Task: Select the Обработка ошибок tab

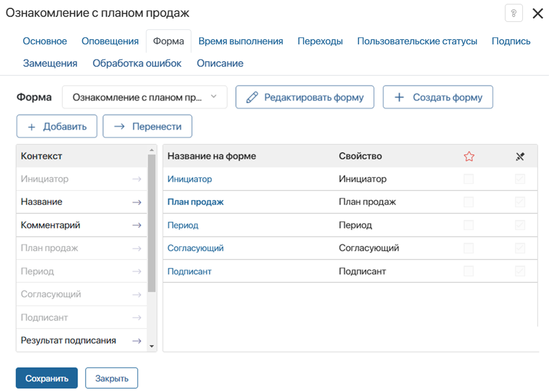Action: pos(137,64)
